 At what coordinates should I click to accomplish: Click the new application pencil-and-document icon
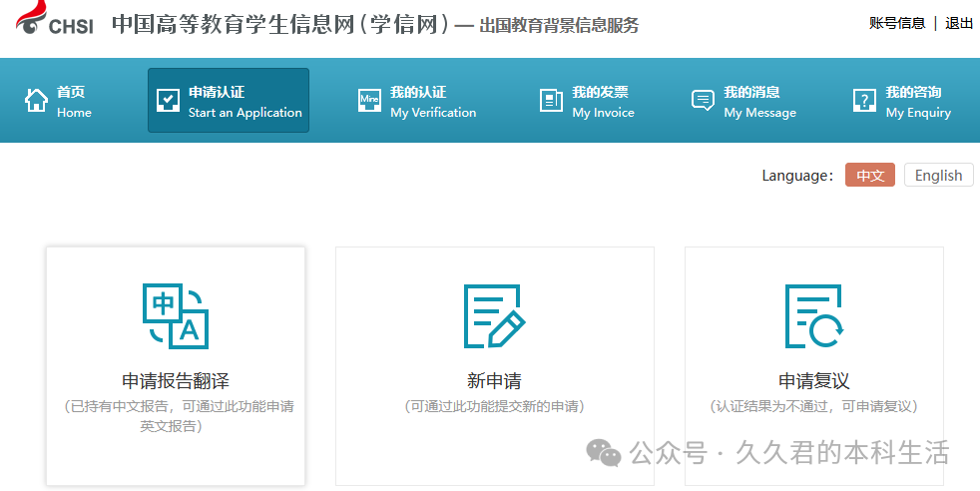(494, 316)
